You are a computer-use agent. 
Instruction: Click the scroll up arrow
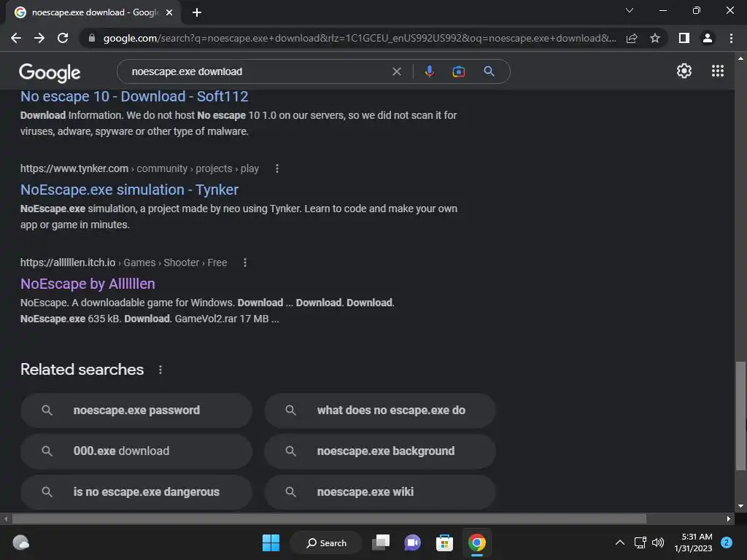(740, 58)
